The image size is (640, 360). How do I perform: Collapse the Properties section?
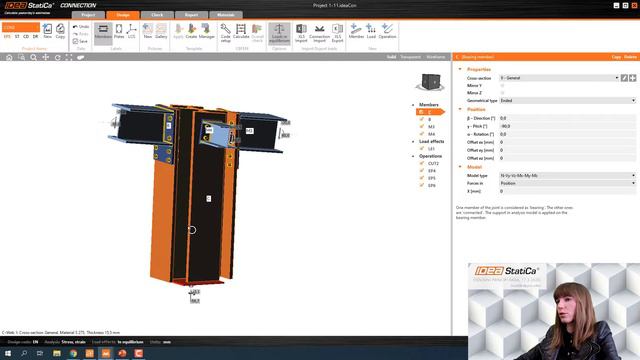click(460, 69)
